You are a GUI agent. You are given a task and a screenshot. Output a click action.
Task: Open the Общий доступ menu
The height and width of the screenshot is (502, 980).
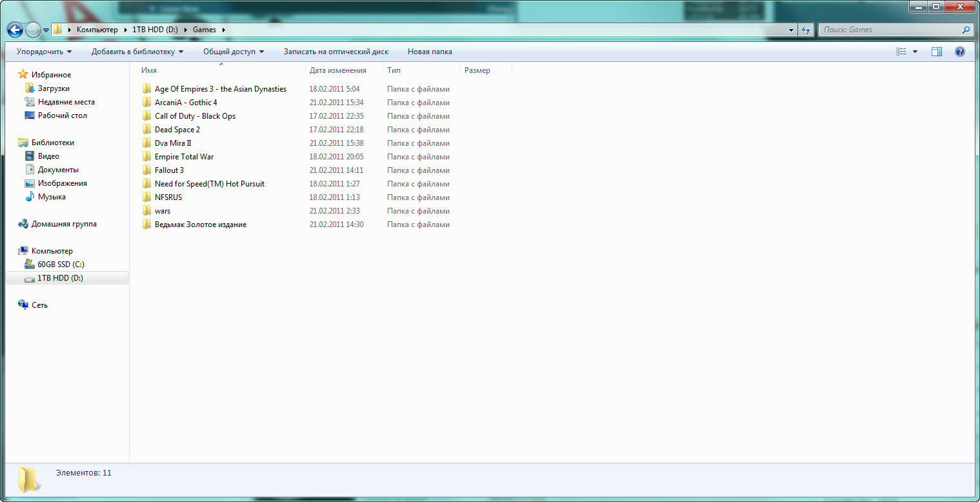[x=234, y=52]
